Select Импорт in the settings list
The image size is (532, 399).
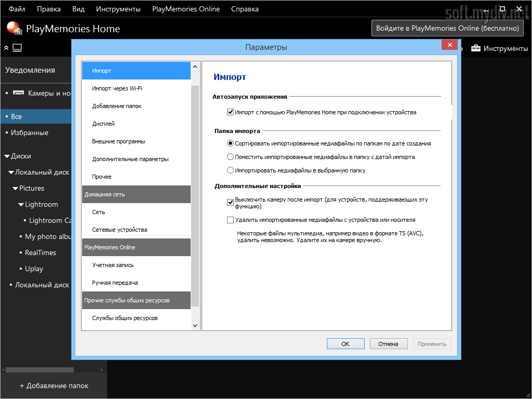136,71
